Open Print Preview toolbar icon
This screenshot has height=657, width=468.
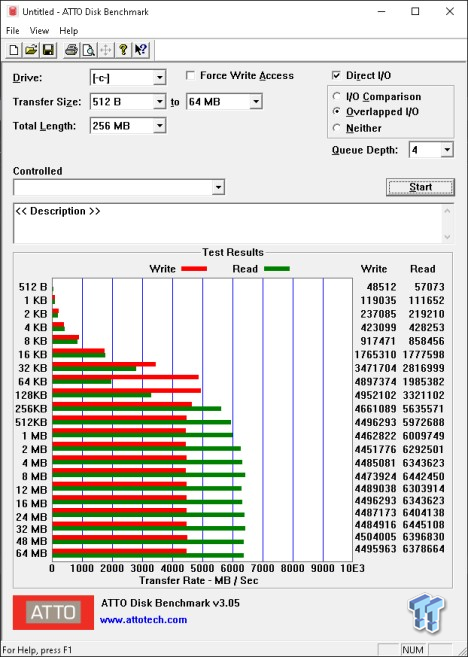coord(88,50)
